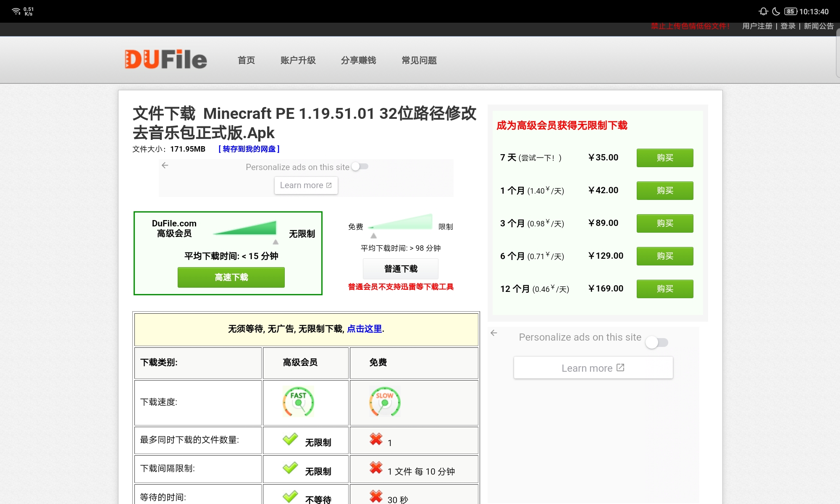
Task: Click back arrow in top ad banner
Action: click(165, 165)
